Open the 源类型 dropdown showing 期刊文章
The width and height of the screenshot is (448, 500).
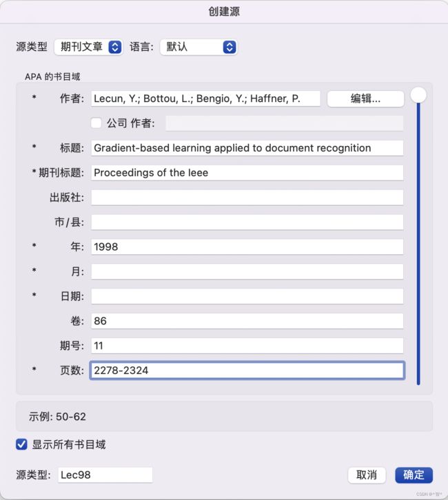tap(88, 48)
